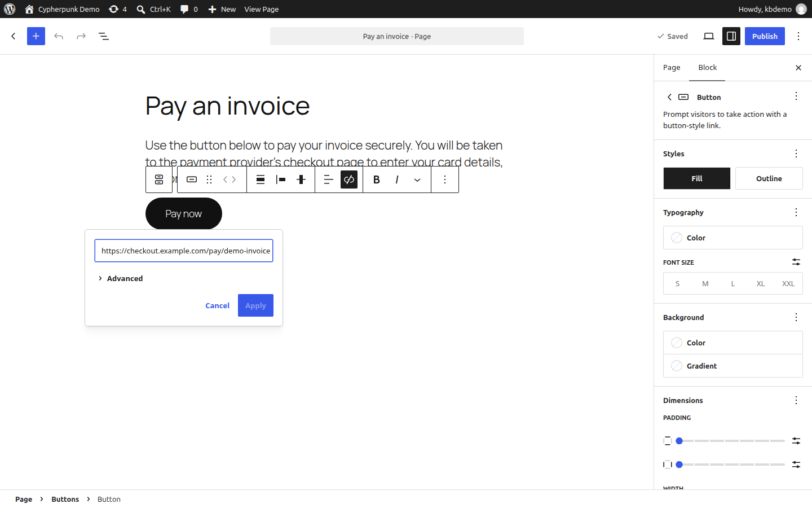Select the Fill button style
This screenshot has height=508, width=812.
click(697, 178)
